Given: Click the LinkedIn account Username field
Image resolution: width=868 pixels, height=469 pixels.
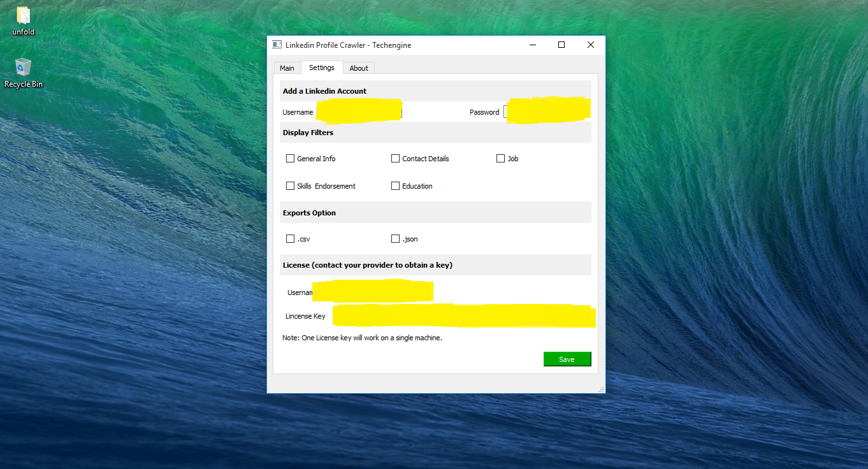Looking at the screenshot, I should pyautogui.click(x=359, y=112).
